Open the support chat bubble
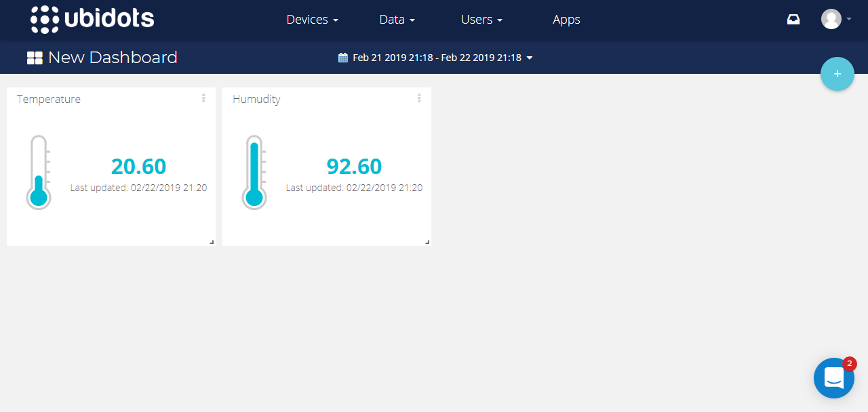Image resolution: width=868 pixels, height=412 pixels. pos(834,378)
